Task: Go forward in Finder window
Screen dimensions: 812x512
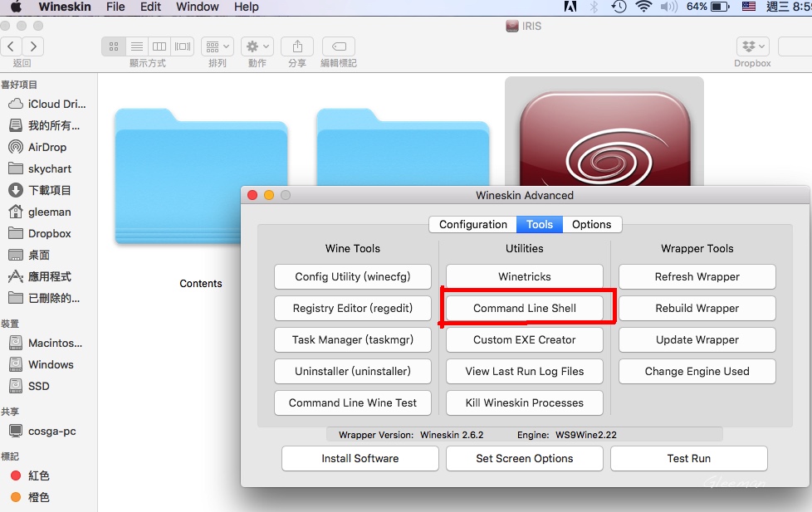Action: point(33,46)
